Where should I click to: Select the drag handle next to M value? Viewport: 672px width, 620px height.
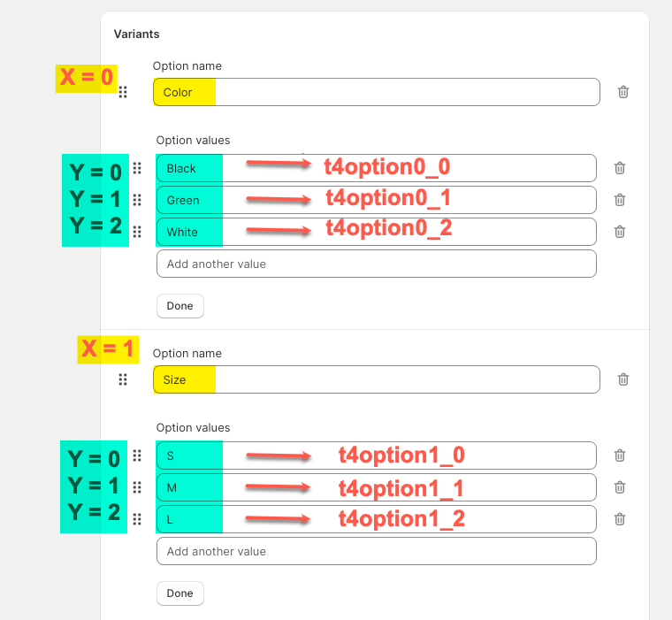coord(137,487)
